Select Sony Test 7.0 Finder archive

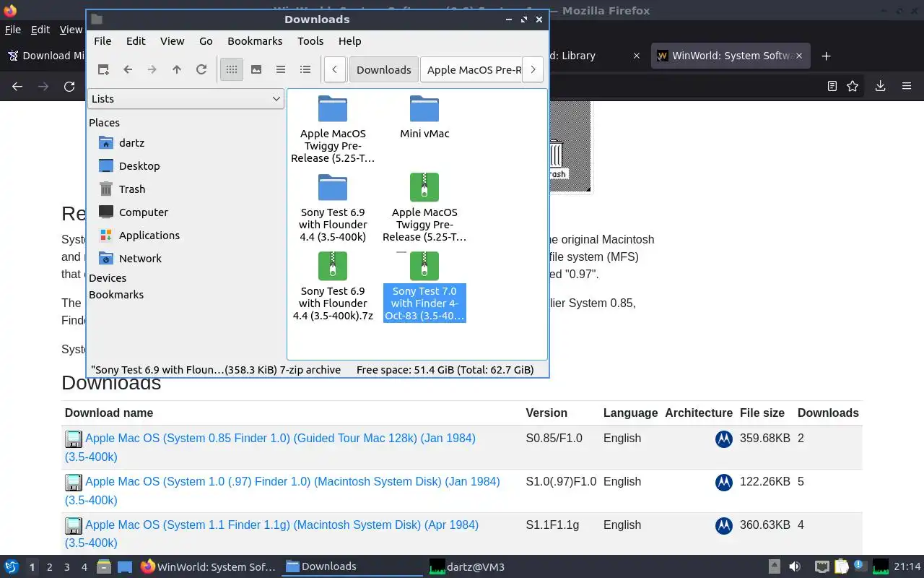click(424, 286)
